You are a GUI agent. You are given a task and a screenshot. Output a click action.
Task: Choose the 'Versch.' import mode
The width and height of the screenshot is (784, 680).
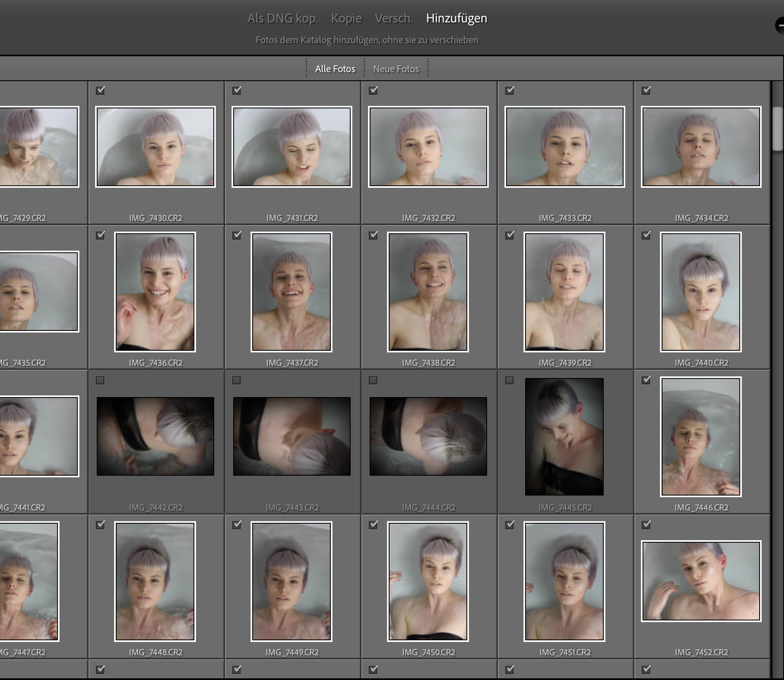pos(394,18)
